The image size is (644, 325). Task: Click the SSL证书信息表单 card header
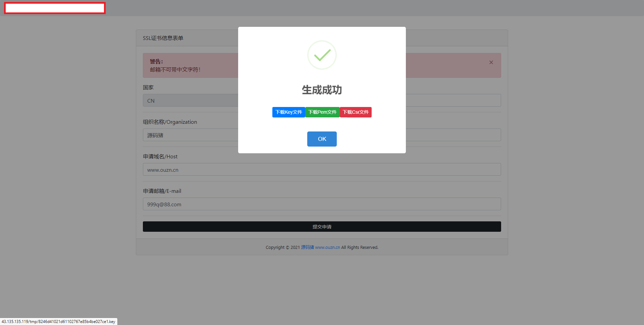point(163,38)
